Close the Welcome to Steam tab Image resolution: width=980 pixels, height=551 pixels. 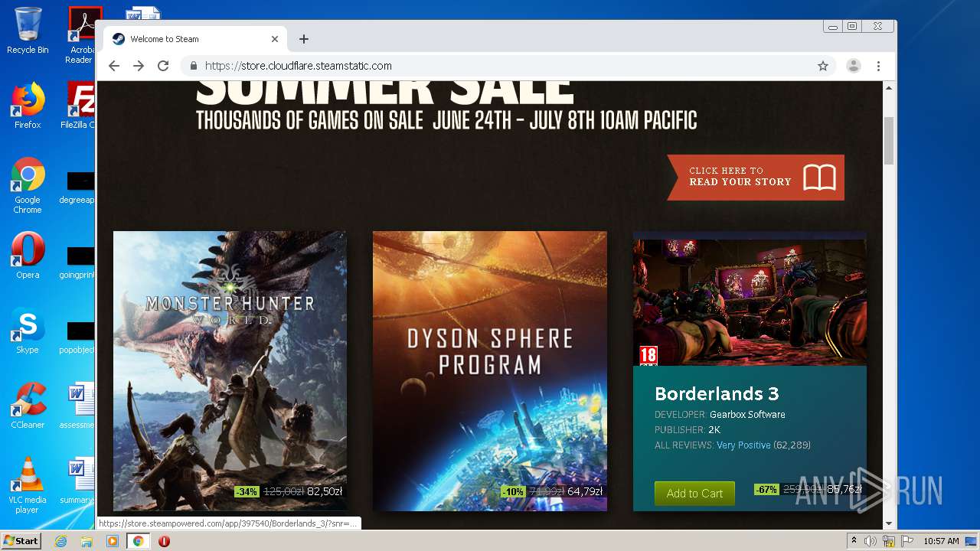(x=275, y=39)
